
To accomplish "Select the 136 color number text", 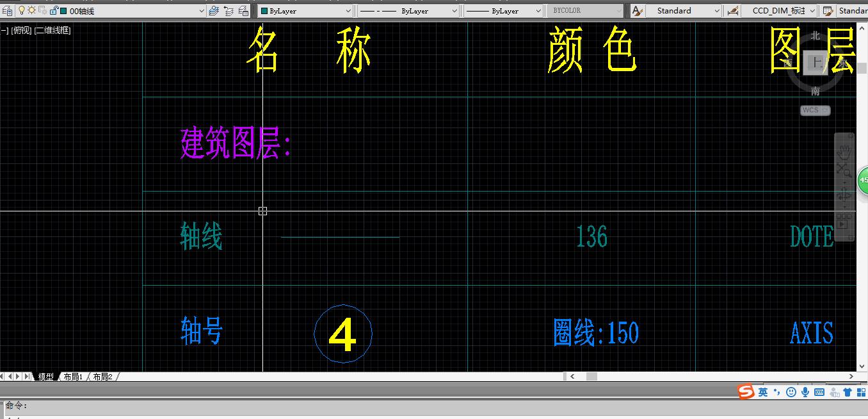I will coord(591,237).
